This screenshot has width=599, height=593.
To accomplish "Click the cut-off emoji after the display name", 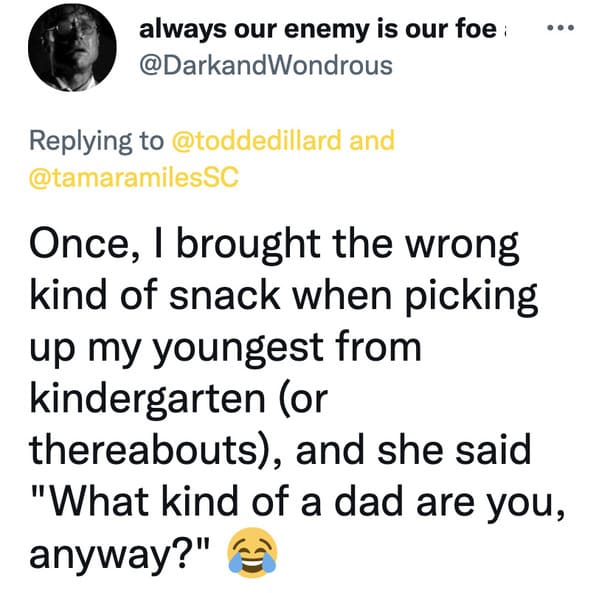I will 505,30.
